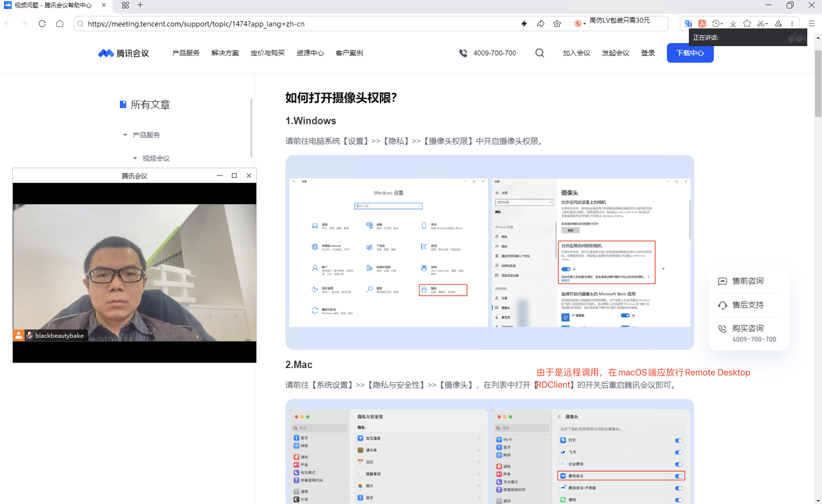Click the translate page extension icon
This screenshot has width=822, height=504.
coord(688,24)
